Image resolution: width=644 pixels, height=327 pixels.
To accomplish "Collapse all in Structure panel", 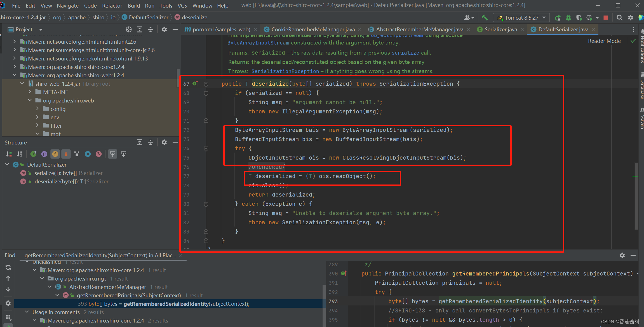I will click(151, 142).
